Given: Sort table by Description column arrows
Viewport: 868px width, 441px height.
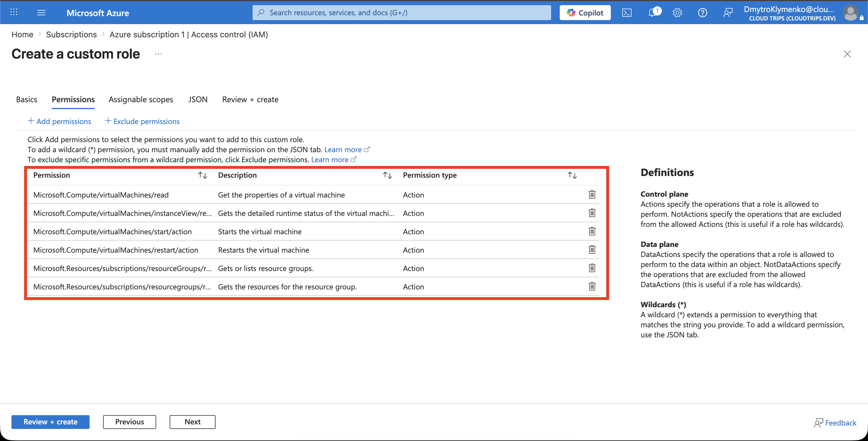Looking at the screenshot, I should tap(387, 175).
